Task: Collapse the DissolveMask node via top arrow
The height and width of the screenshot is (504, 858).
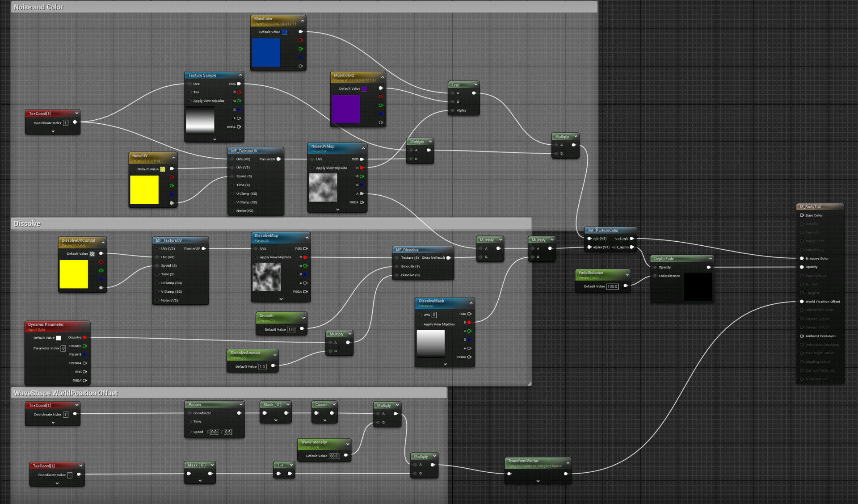Action: click(x=471, y=303)
